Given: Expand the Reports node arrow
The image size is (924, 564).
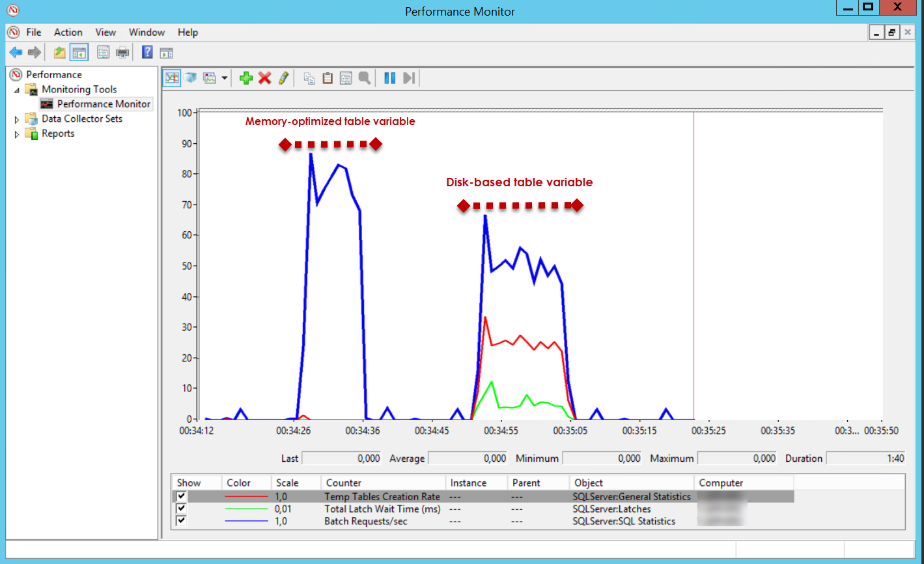Looking at the screenshot, I should 17,134.
